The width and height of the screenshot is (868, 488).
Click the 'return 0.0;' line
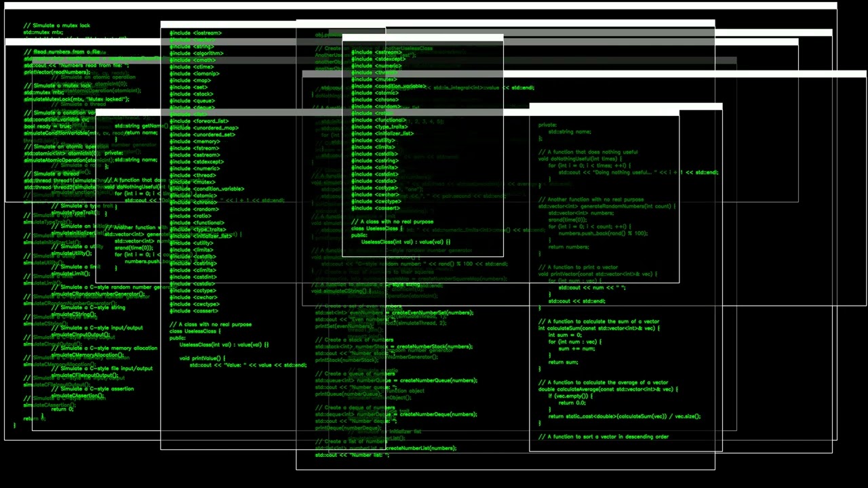point(572,403)
